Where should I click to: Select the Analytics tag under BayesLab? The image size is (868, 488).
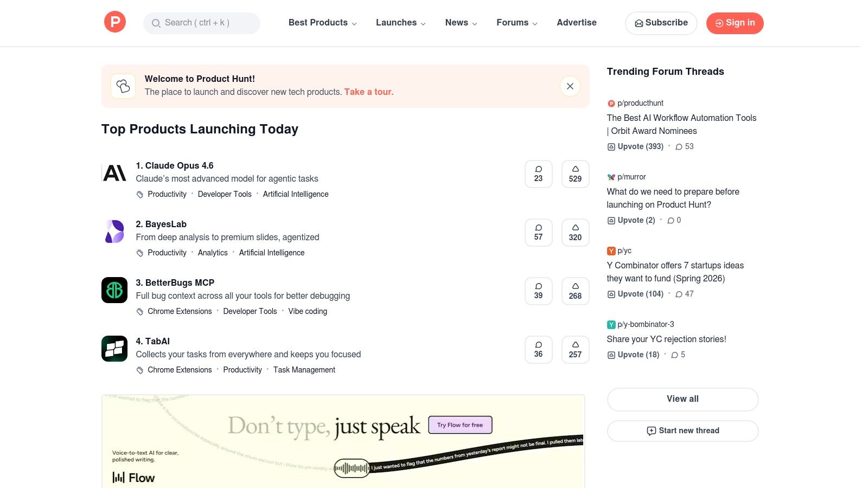click(213, 253)
